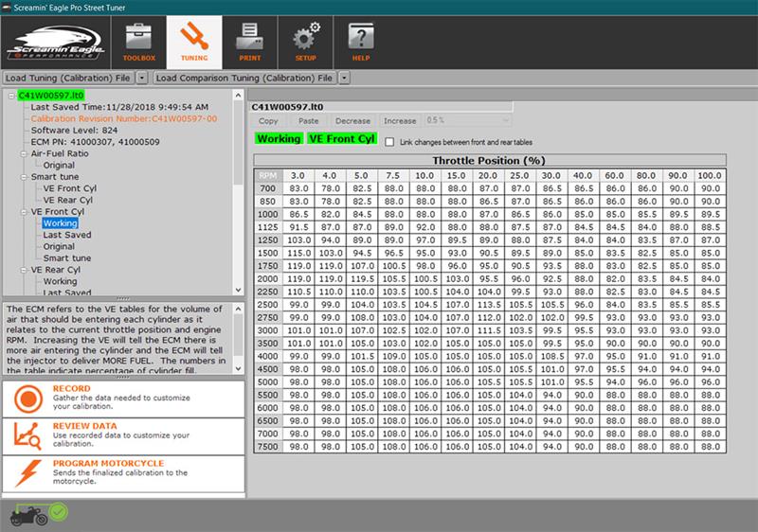
Task: Click the Increase button
Action: coord(399,121)
